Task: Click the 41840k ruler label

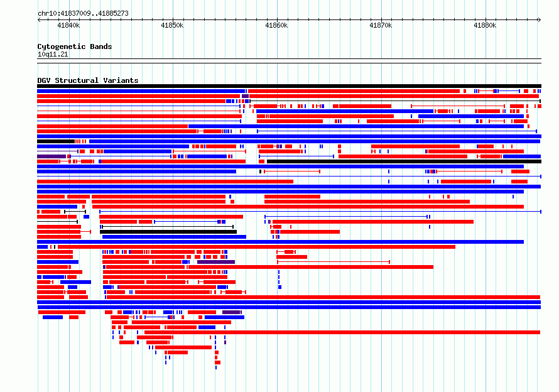Action: 68,25
